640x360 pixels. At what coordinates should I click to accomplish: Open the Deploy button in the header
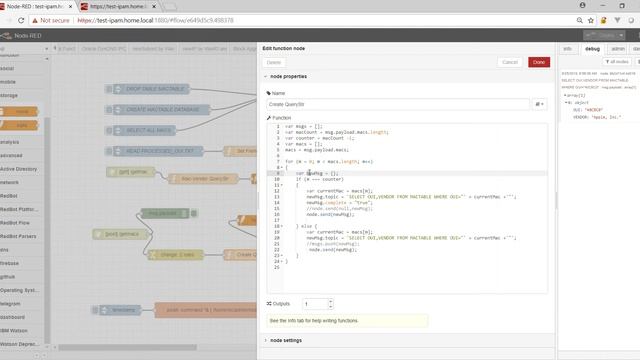[600, 36]
